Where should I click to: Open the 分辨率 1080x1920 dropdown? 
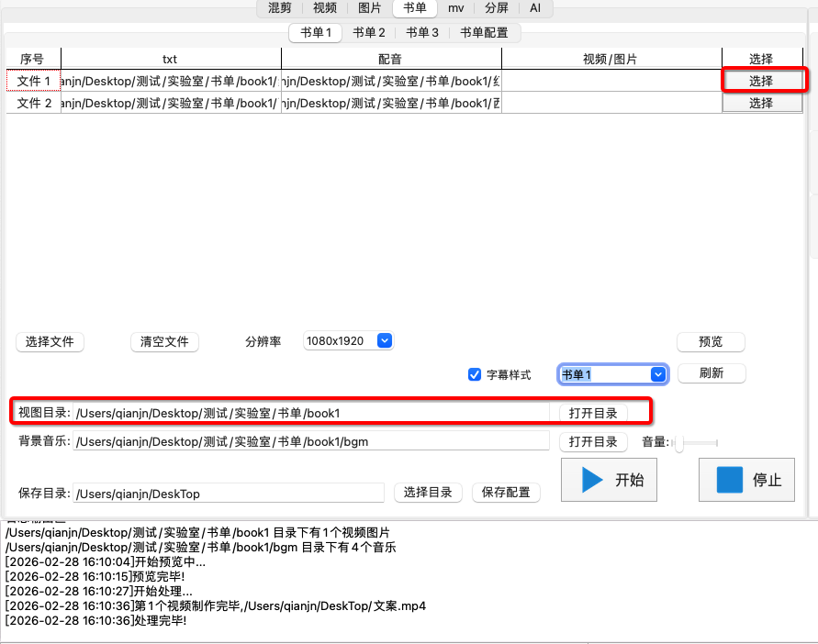[x=348, y=341]
